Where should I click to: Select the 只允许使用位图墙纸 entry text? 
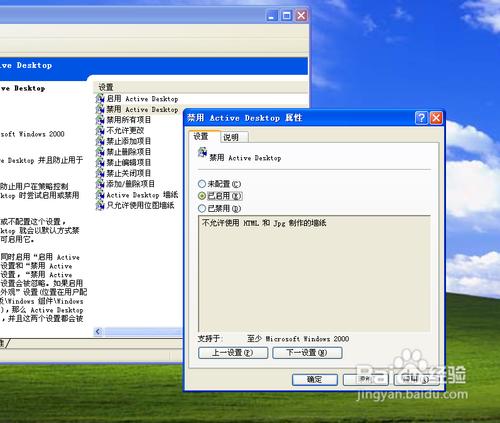[x=140, y=205]
